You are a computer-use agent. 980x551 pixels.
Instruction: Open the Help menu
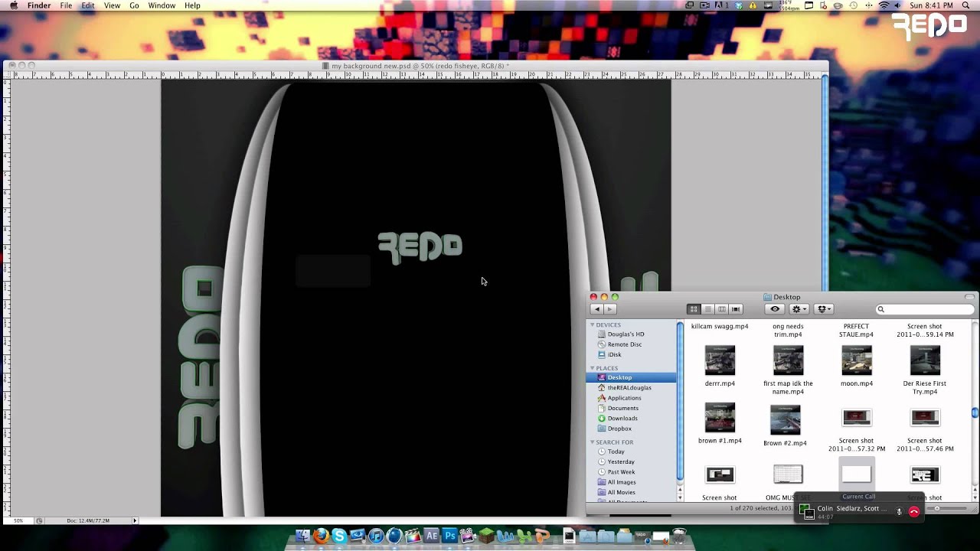click(192, 5)
